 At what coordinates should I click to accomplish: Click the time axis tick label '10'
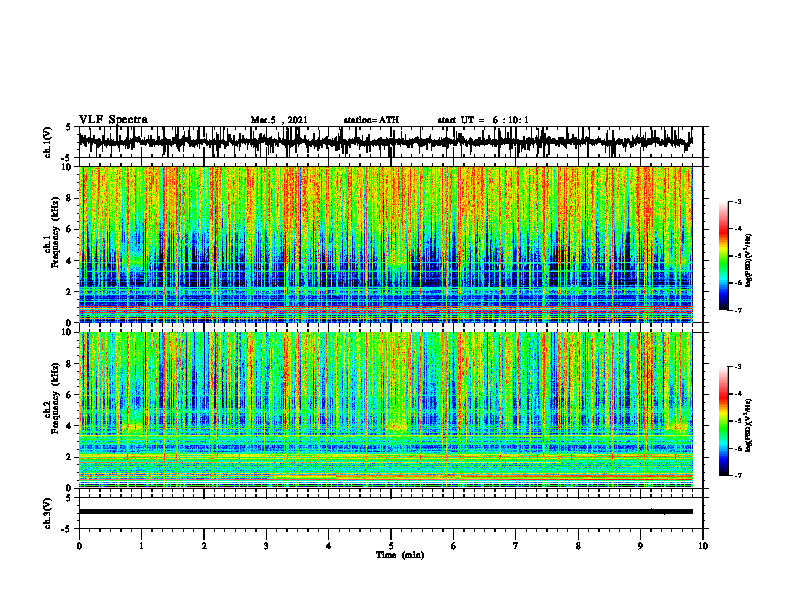pos(703,546)
